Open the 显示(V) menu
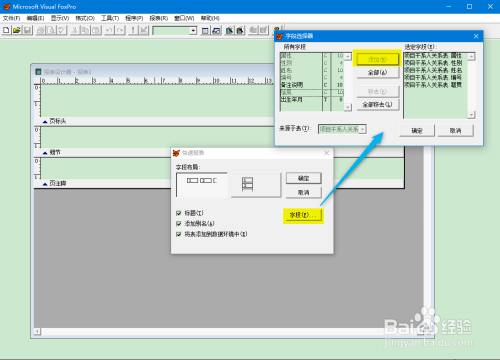 coord(60,18)
